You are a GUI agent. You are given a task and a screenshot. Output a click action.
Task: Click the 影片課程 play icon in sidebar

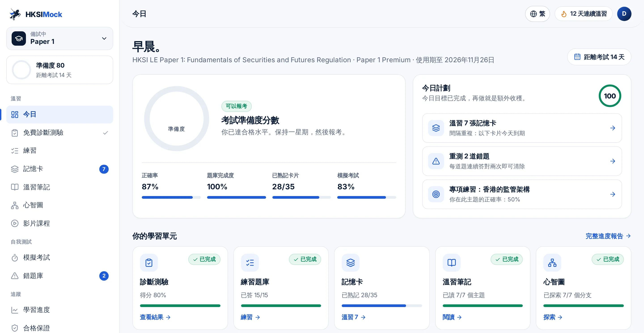(15, 223)
